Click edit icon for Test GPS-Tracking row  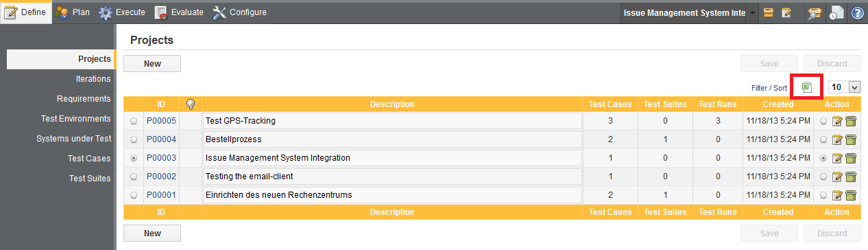pos(837,121)
